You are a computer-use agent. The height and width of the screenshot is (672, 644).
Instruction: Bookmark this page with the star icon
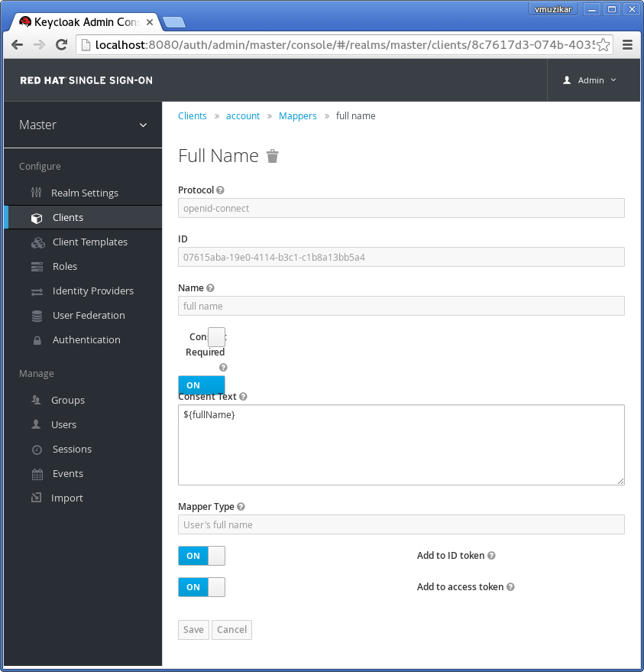point(603,44)
